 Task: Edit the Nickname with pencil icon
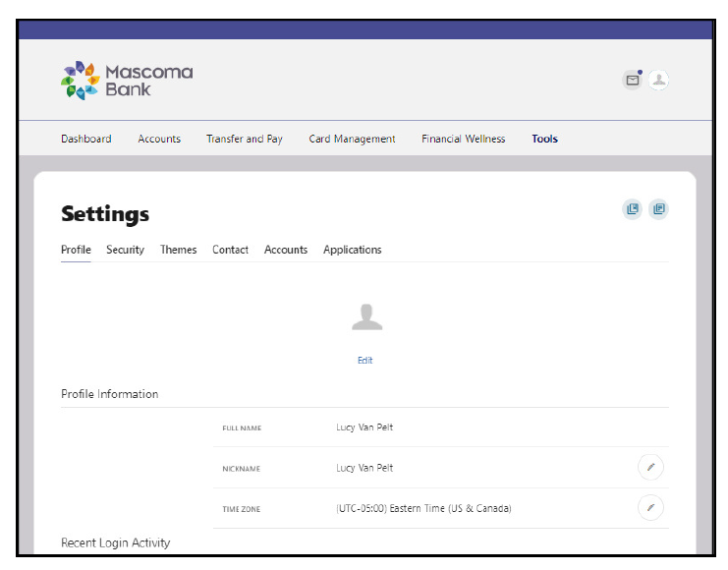(650, 468)
